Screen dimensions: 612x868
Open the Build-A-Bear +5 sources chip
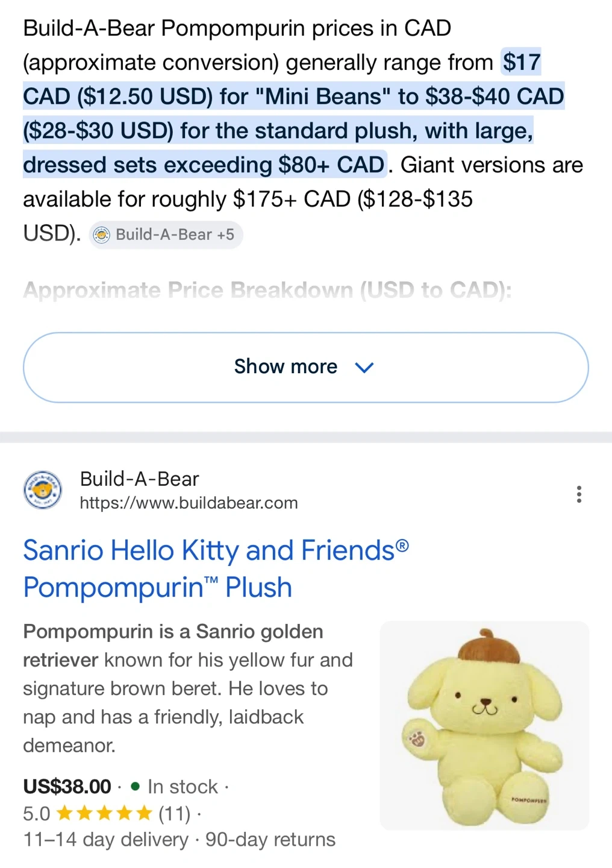[x=166, y=234]
